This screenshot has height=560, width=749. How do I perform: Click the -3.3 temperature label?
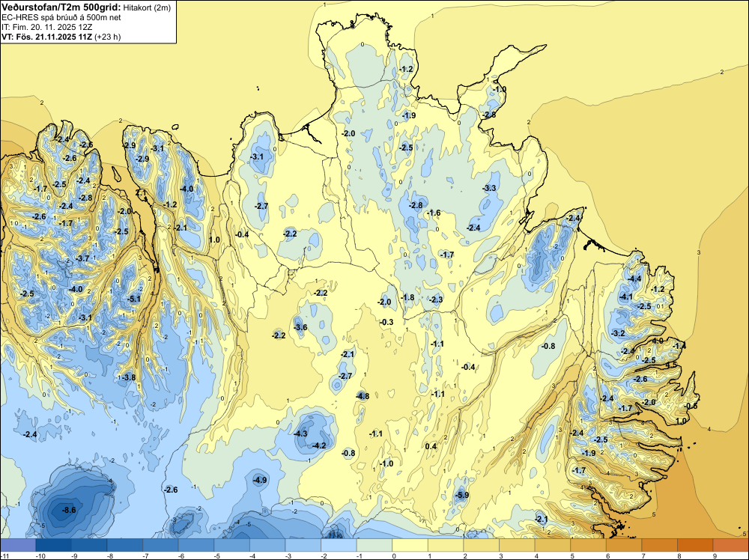pyautogui.click(x=490, y=188)
